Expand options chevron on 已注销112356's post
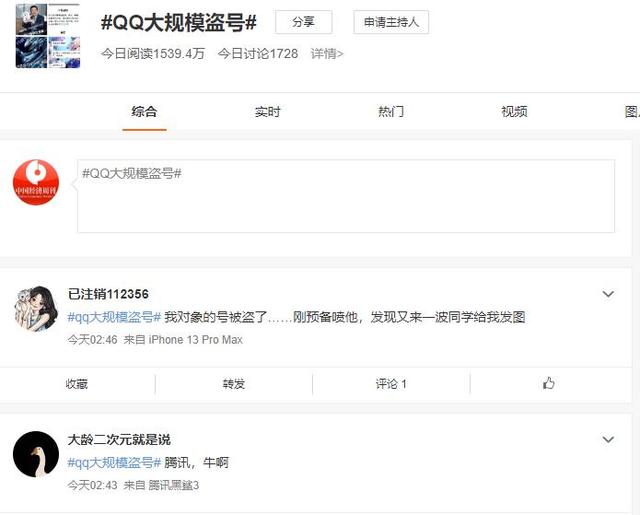The image size is (640, 515). click(x=608, y=294)
